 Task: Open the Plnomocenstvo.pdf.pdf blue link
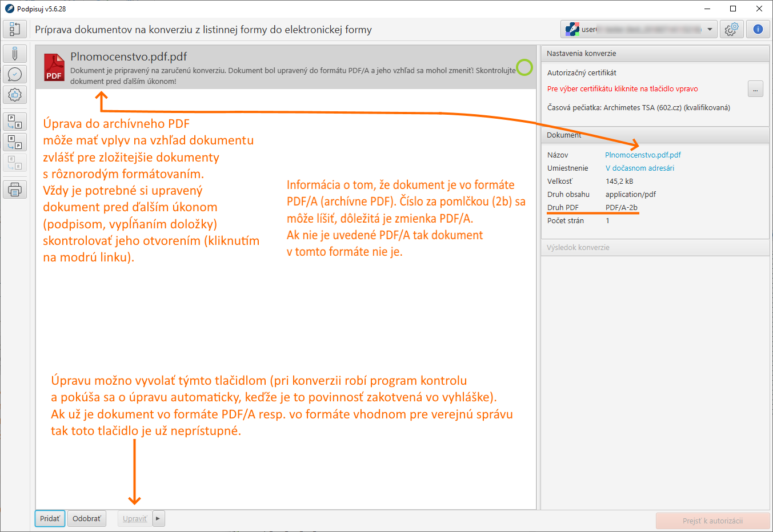point(643,155)
